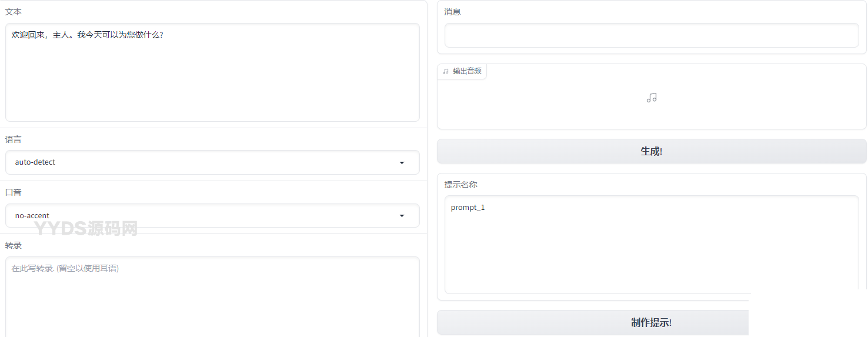The width and height of the screenshot is (868, 337).
Task: Click the 输出音频 label tag
Action: 467,71
